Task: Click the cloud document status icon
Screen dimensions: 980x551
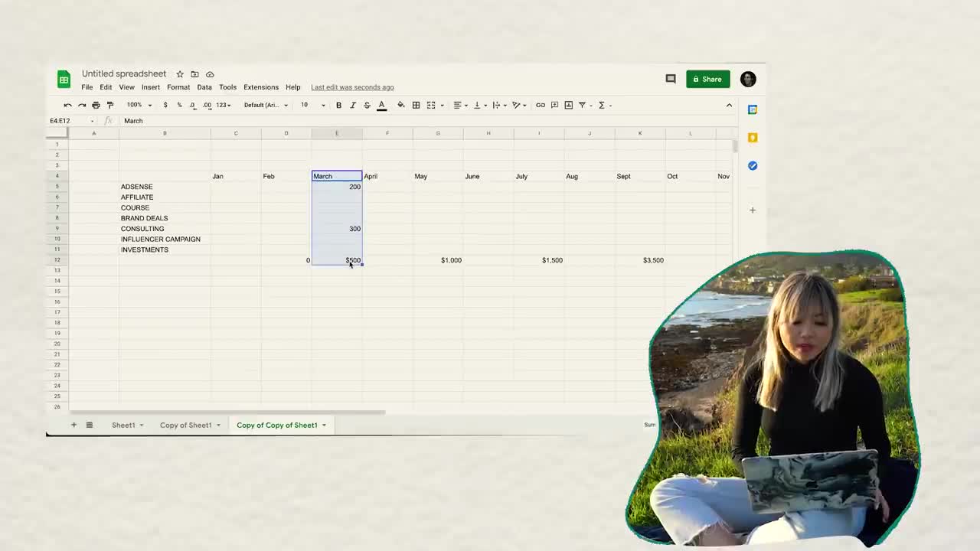Action: click(x=210, y=74)
